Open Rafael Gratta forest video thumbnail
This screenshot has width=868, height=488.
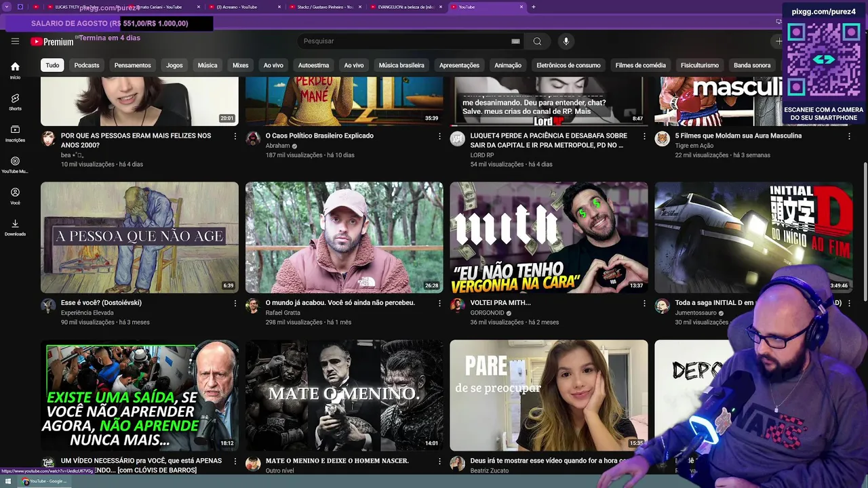click(344, 237)
